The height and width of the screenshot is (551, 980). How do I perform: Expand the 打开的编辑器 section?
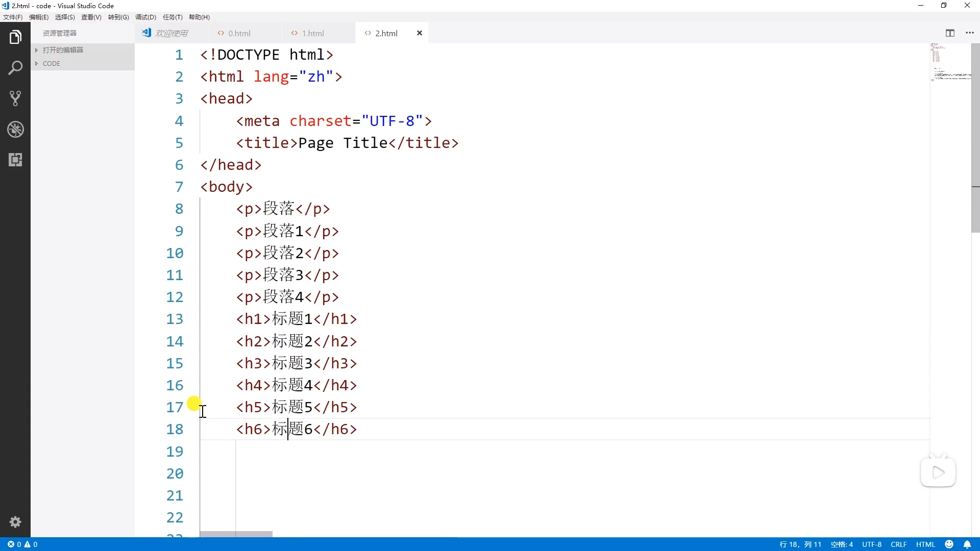point(63,50)
